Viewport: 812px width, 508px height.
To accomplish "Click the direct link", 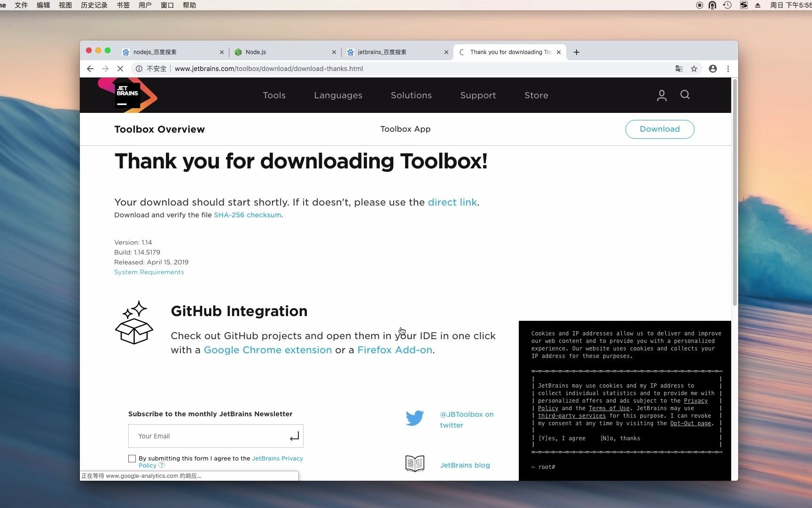I will [x=453, y=202].
